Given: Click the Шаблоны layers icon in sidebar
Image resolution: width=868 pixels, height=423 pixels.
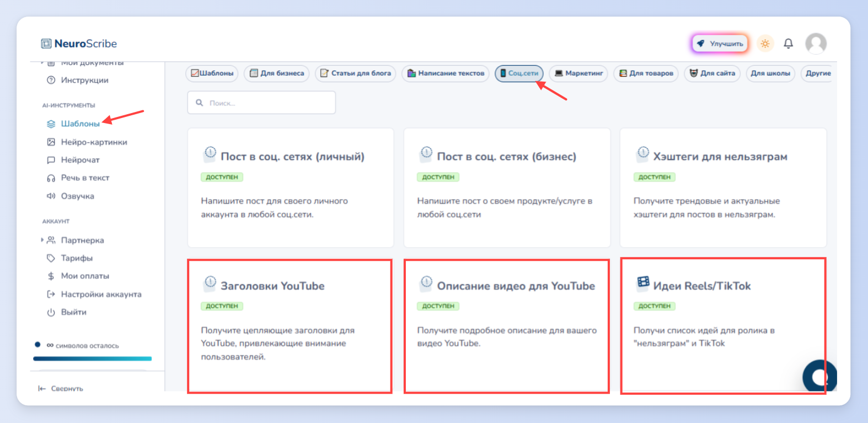Looking at the screenshot, I should click(x=51, y=124).
